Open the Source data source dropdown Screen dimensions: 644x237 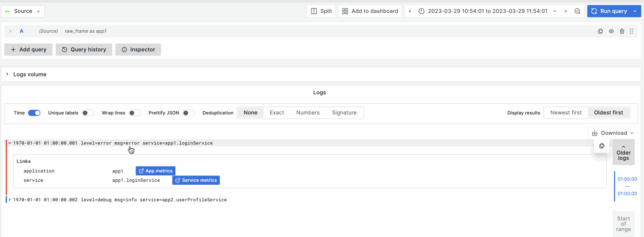tap(23, 11)
